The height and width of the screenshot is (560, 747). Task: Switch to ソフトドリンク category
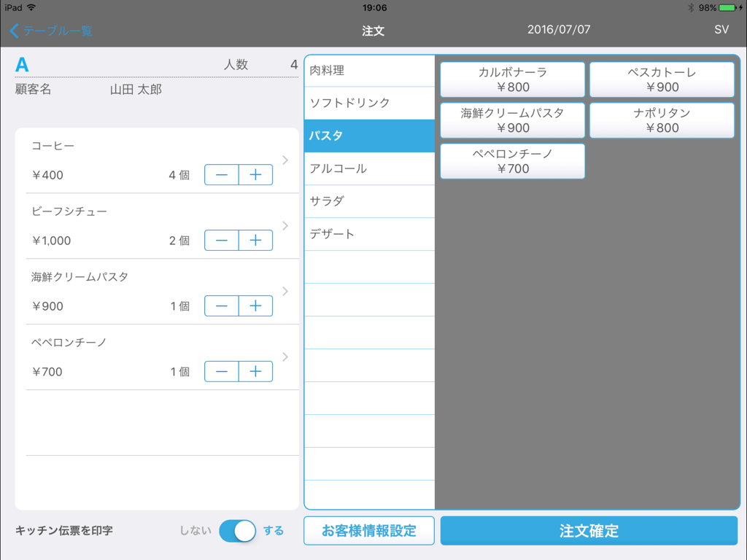click(x=369, y=103)
